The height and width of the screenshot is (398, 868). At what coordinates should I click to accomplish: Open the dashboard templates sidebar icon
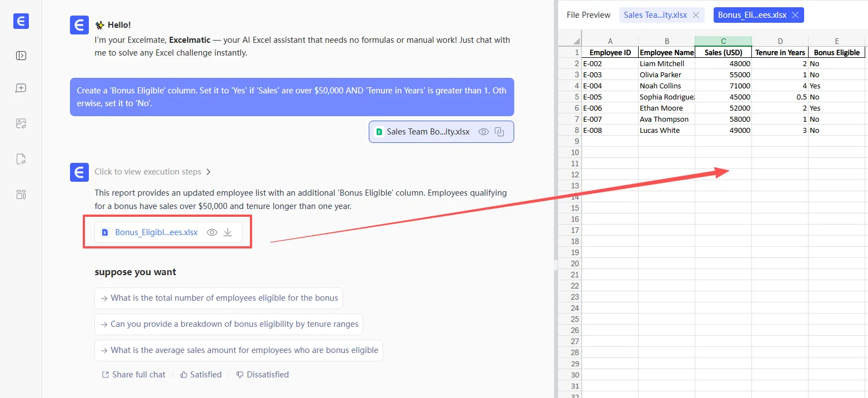click(21, 195)
